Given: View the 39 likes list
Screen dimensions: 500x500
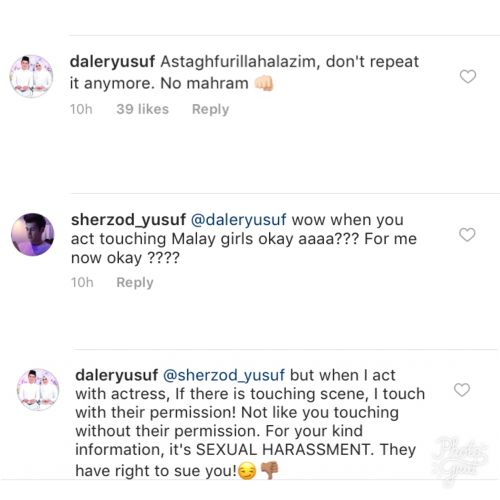Looking at the screenshot, I should click(142, 109).
